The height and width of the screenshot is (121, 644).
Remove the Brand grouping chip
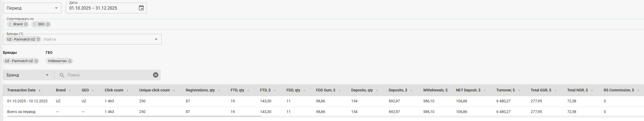26,24
